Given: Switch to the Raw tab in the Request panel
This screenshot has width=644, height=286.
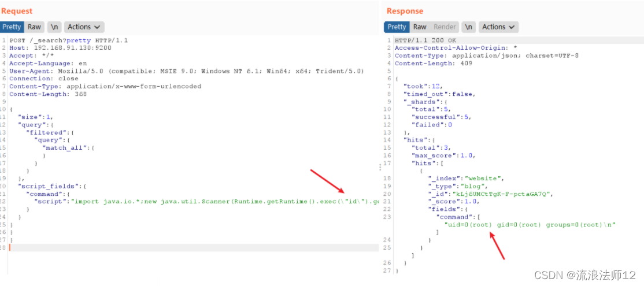Looking at the screenshot, I should click(34, 27).
